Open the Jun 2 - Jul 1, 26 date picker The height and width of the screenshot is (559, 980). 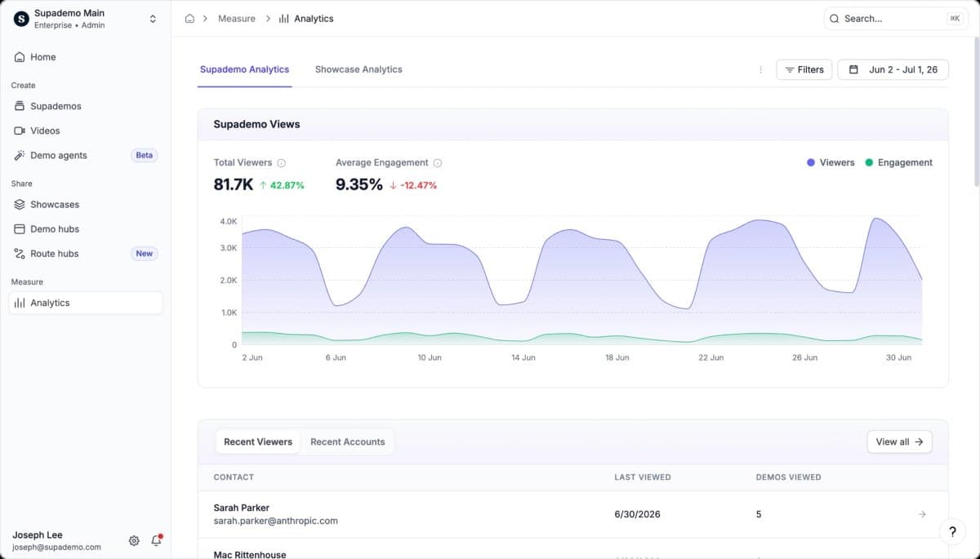pos(893,69)
